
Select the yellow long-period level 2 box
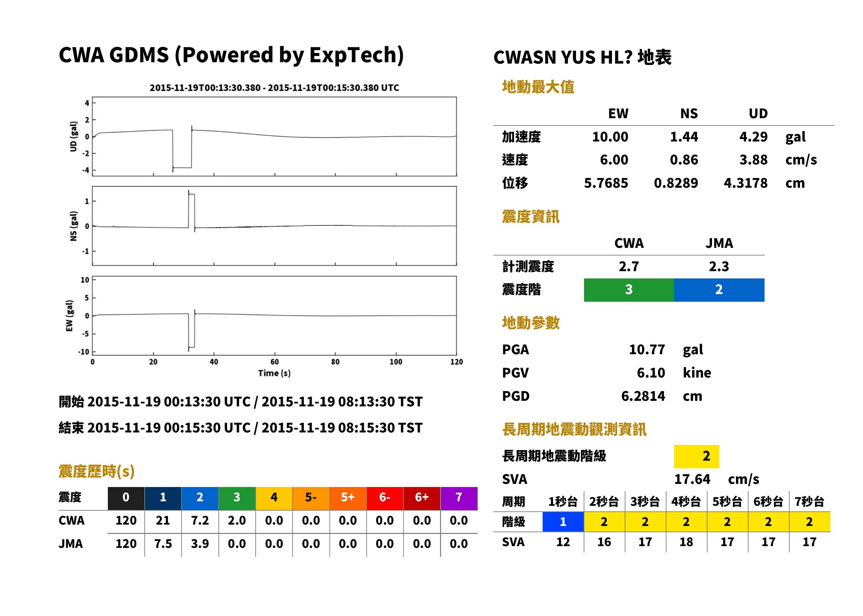pyautogui.click(x=696, y=456)
